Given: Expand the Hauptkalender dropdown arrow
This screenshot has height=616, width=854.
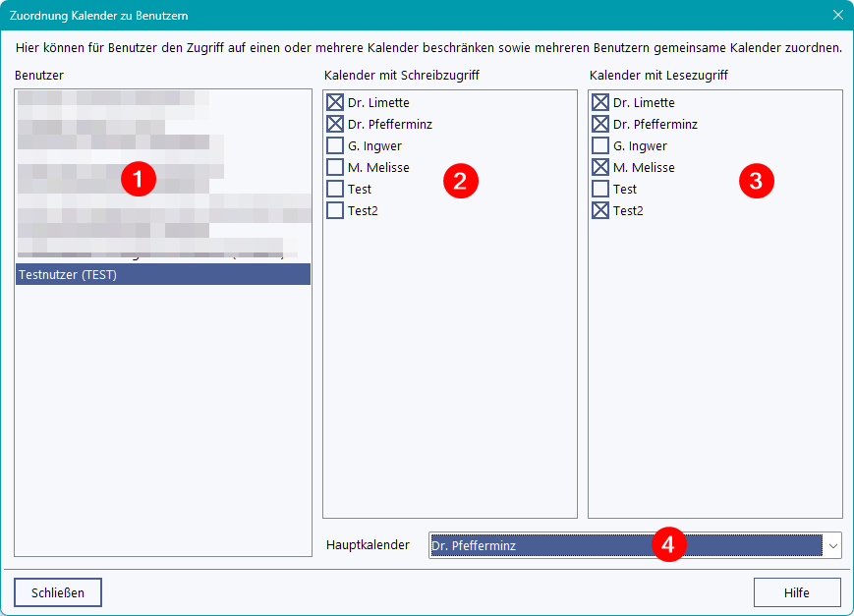Looking at the screenshot, I should coord(832,545).
